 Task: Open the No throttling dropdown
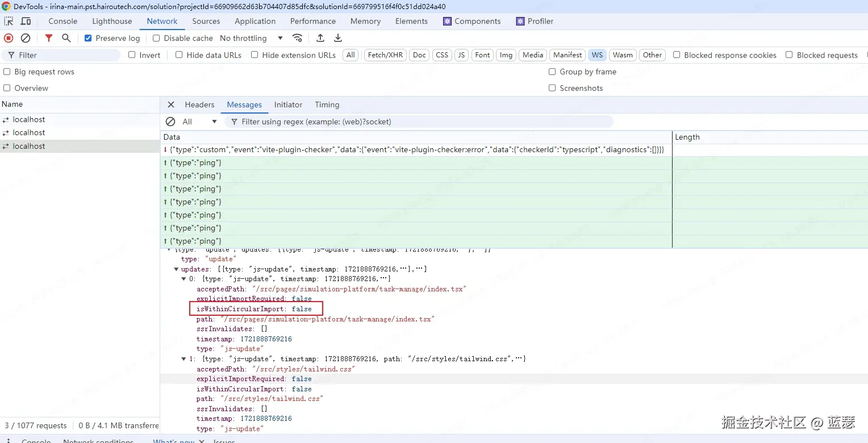(x=251, y=38)
